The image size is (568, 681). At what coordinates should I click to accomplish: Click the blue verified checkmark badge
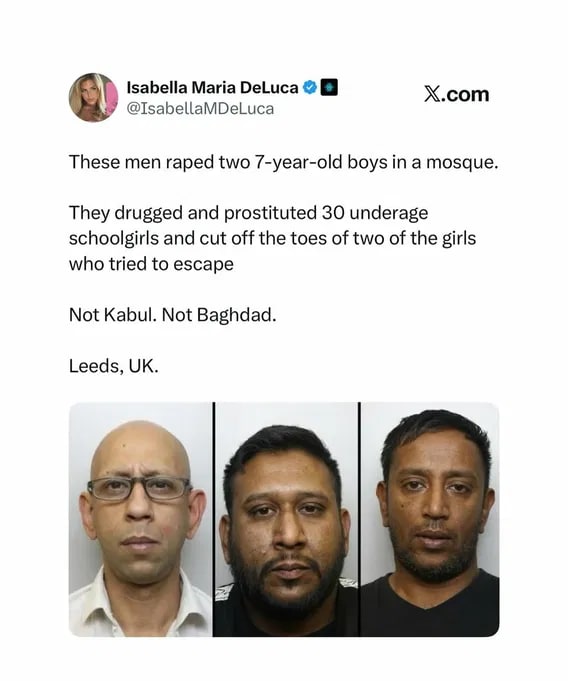pyautogui.click(x=310, y=88)
